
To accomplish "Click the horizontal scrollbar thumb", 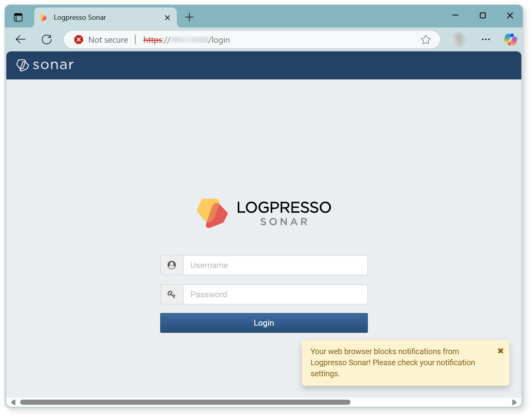I will click(x=185, y=402).
